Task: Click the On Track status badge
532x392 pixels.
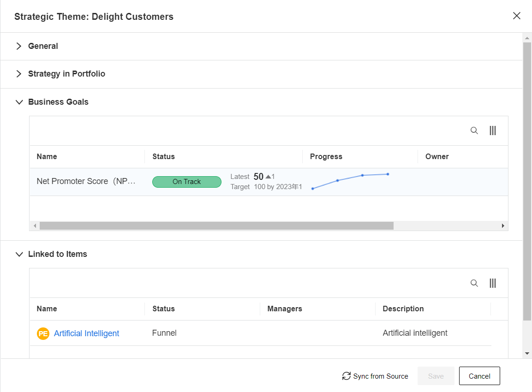Action: tap(186, 182)
